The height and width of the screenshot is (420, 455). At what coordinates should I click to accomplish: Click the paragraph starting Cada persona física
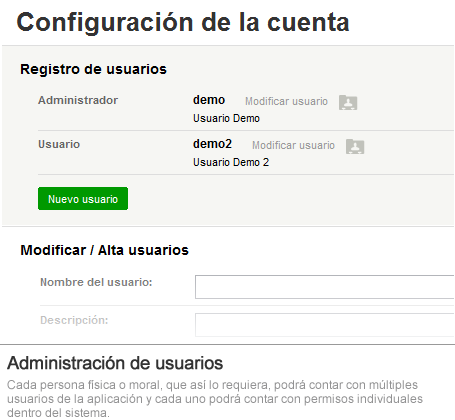click(215, 399)
